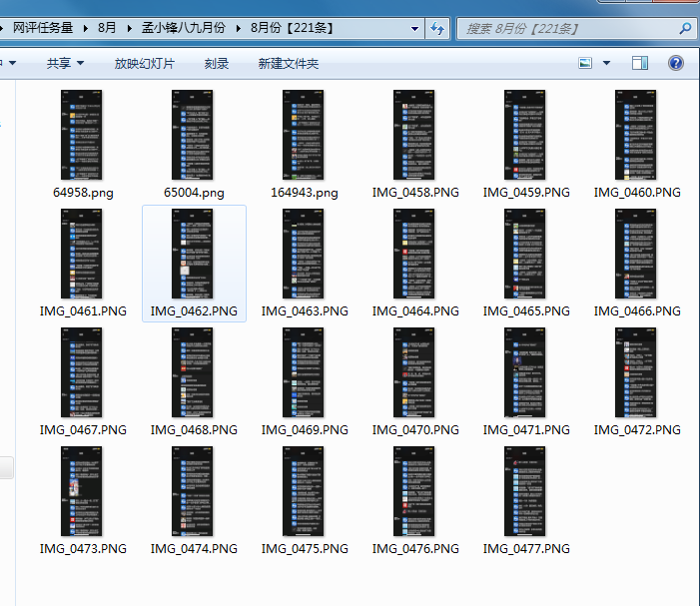700x606 pixels.
Task: Open the view options dropdown arrow
Action: (x=606, y=63)
